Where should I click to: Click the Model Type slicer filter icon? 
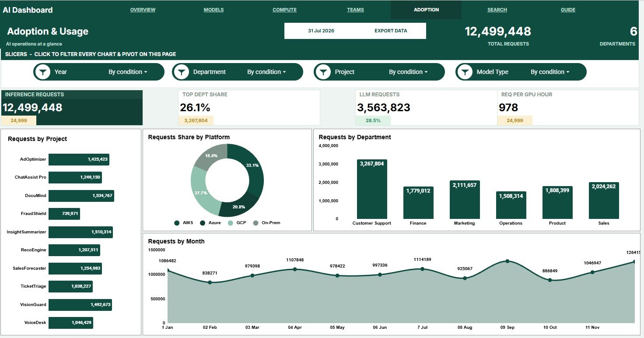point(465,72)
